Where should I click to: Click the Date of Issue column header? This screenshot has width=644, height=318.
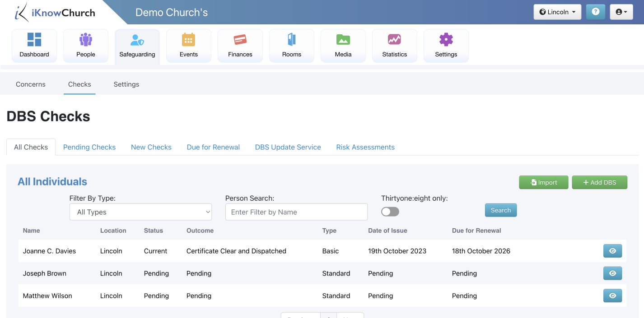tap(387, 230)
